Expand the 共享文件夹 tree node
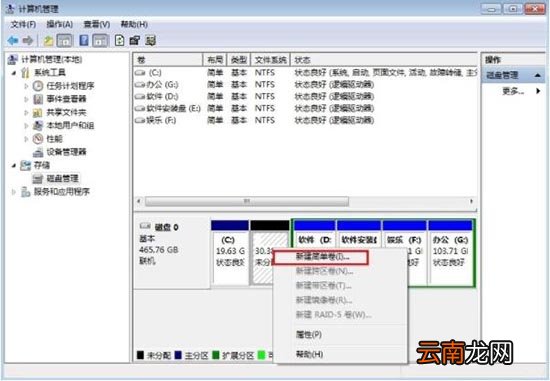 click(x=26, y=113)
